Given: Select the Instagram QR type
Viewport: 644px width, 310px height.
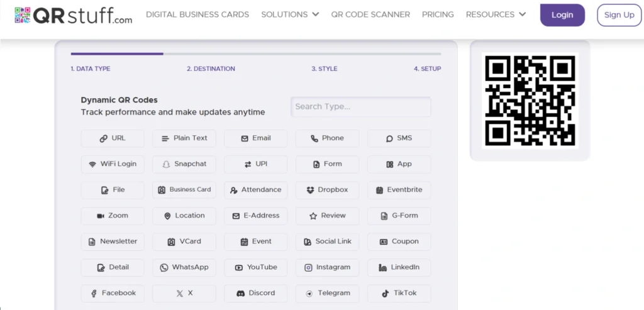Looking at the screenshot, I should pos(327,267).
